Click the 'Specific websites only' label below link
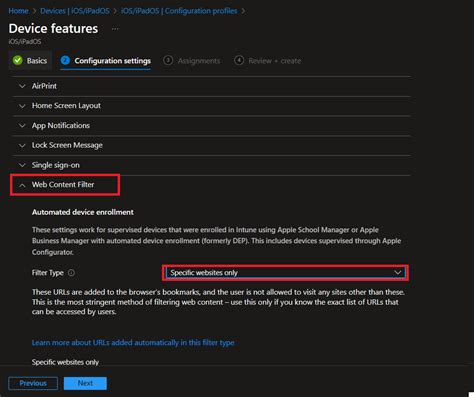474x397 pixels. coord(65,362)
